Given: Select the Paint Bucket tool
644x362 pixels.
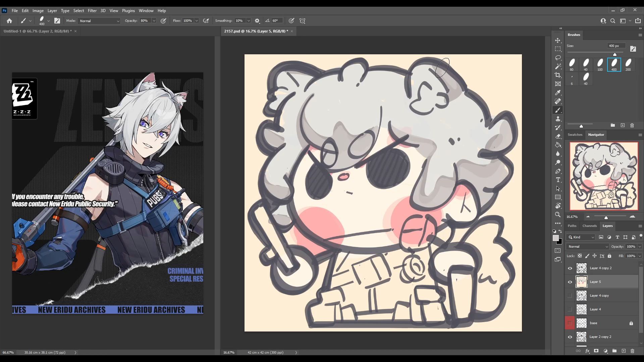Looking at the screenshot, I should pos(558,145).
